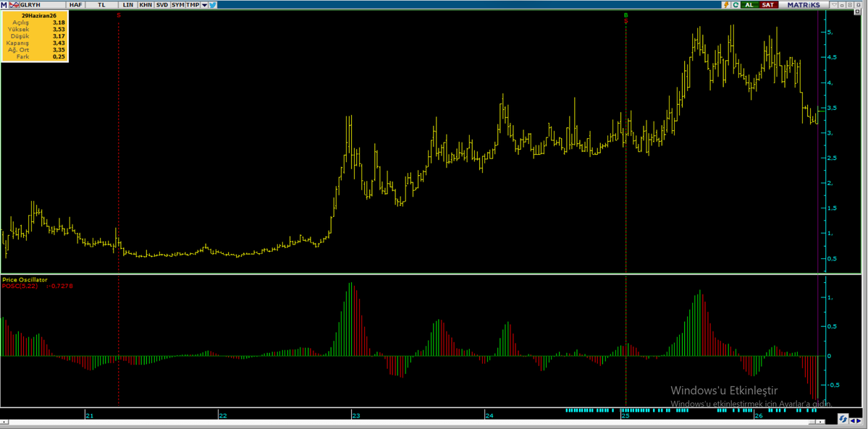Open the SYM symbol button
The height and width of the screenshot is (429, 868).
click(177, 4)
